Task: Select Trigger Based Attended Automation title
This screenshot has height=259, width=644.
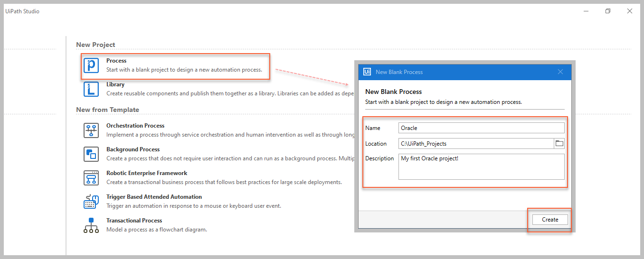Action: coord(154,197)
